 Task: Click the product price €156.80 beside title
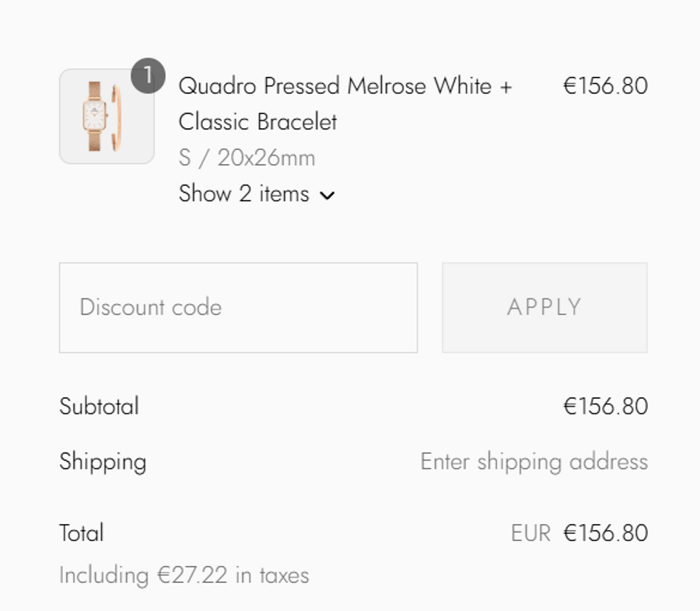(x=605, y=86)
